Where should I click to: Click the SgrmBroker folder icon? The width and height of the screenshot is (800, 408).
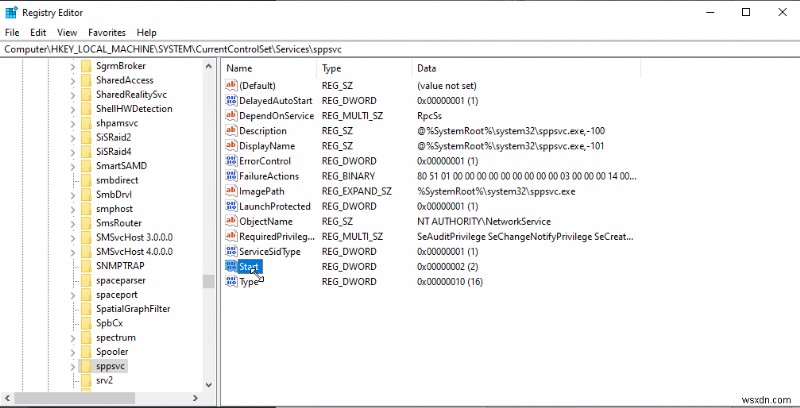86,66
